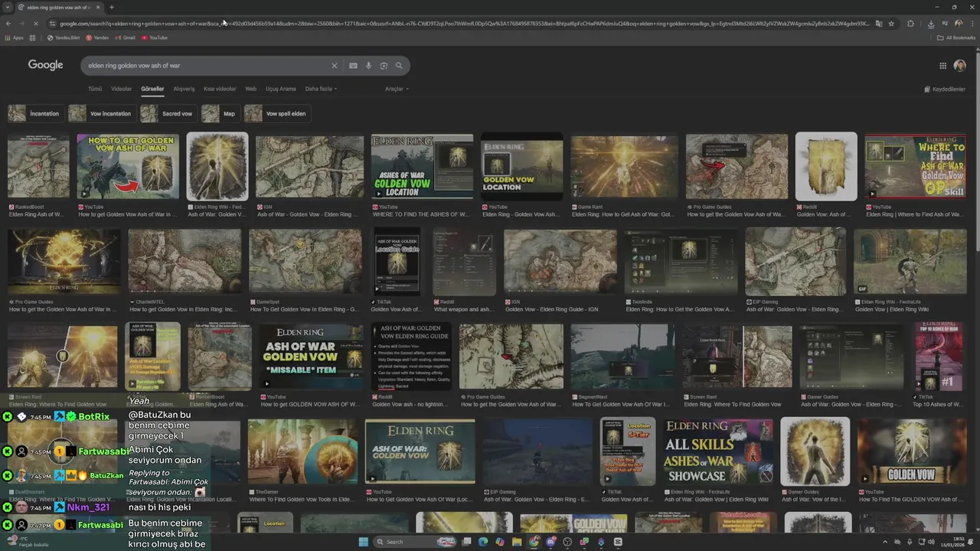Select the Map filter chip
The image size is (980, 551).
220,113
